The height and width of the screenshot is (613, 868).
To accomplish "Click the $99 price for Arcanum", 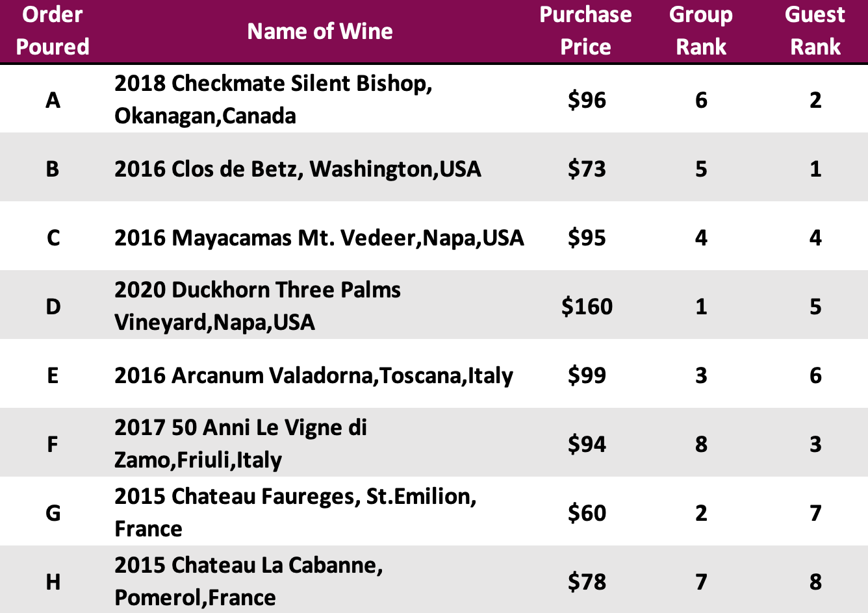I will [587, 375].
